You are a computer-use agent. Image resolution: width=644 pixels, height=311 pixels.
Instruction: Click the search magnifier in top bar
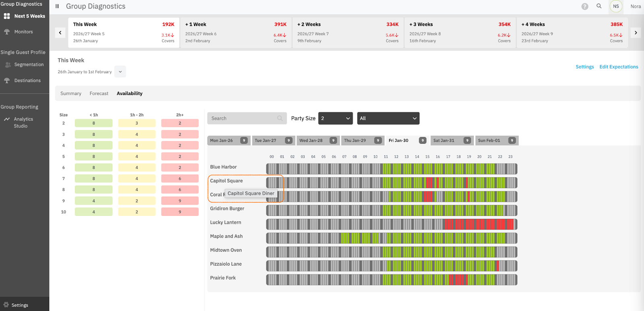click(x=599, y=6)
